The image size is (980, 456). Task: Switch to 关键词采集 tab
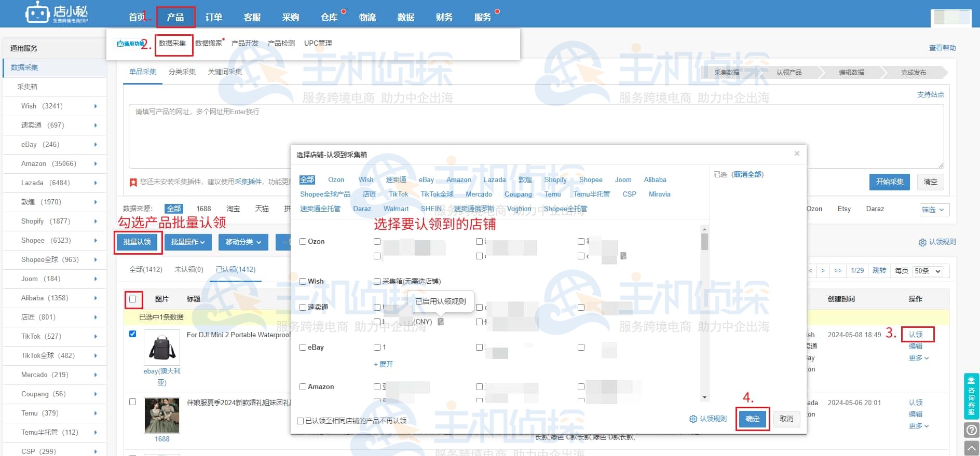pyautogui.click(x=225, y=72)
